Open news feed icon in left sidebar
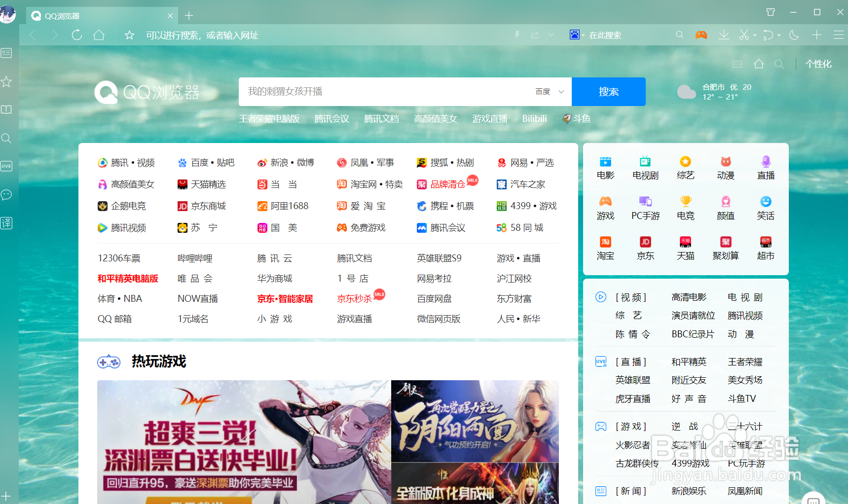 click(x=6, y=53)
